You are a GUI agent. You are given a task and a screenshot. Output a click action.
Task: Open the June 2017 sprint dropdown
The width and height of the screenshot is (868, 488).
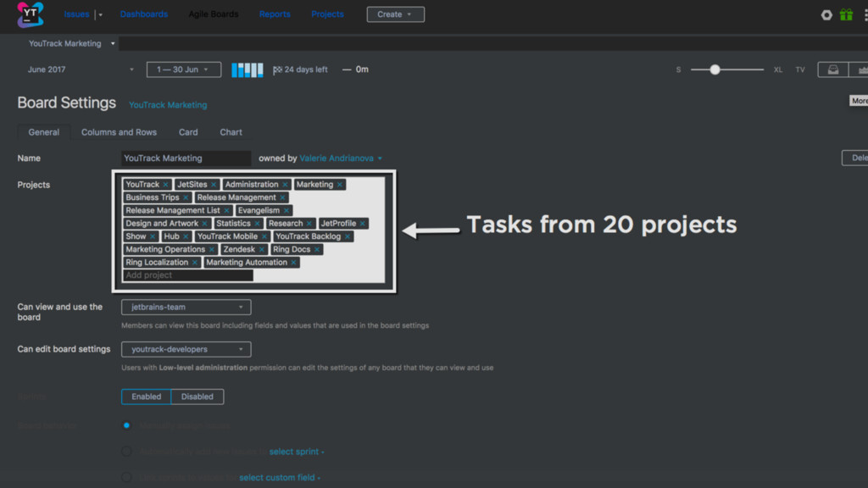point(81,69)
